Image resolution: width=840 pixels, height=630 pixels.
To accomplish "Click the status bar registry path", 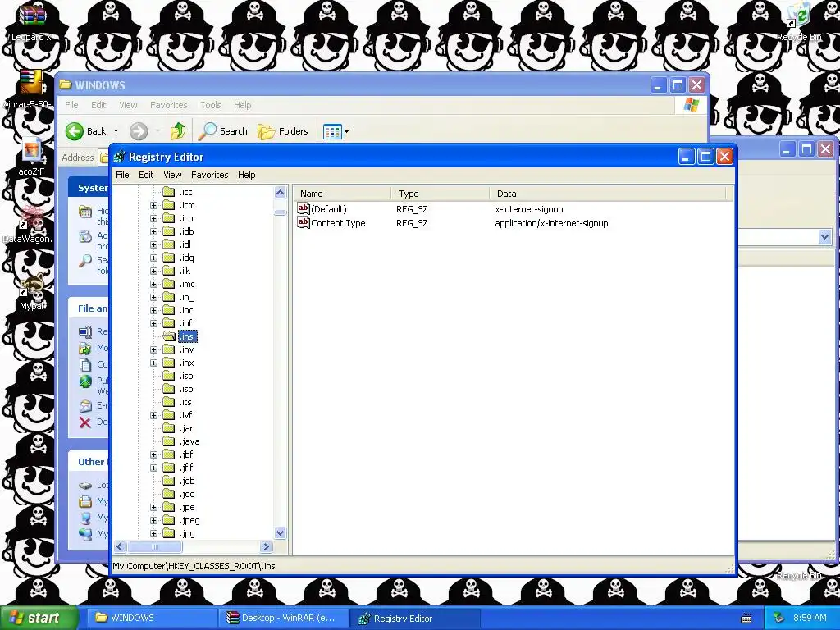I will coord(194,566).
